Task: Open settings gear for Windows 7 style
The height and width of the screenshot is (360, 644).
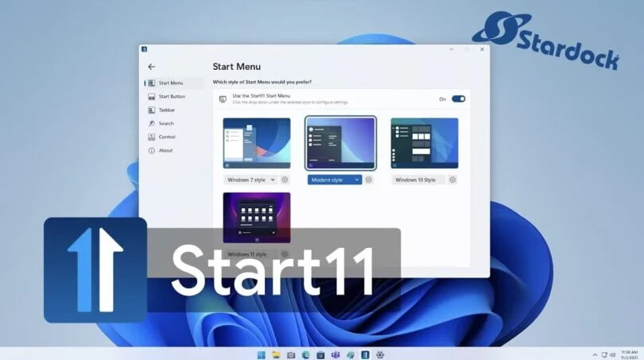Action: coord(285,180)
